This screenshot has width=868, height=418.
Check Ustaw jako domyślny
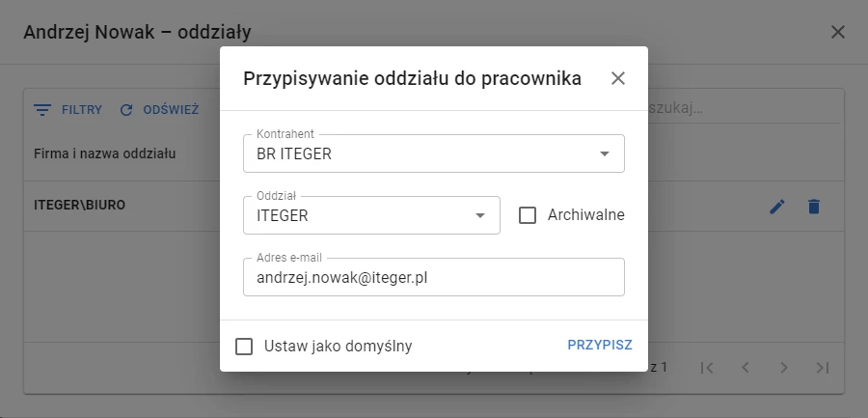pos(244,347)
